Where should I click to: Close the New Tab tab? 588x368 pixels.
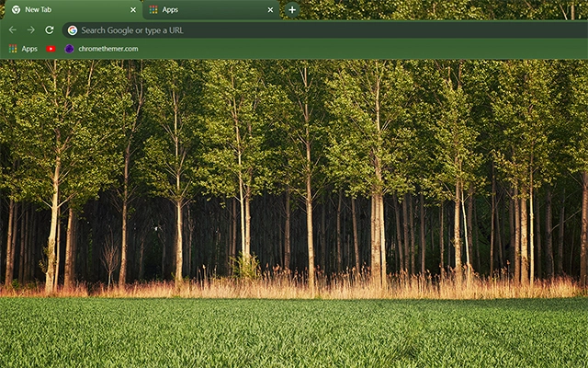tap(133, 10)
